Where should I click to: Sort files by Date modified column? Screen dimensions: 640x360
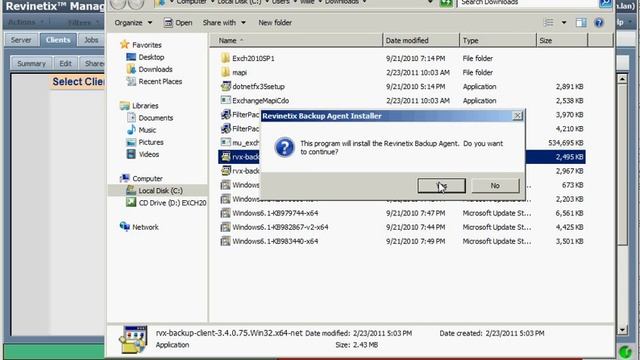click(x=421, y=40)
